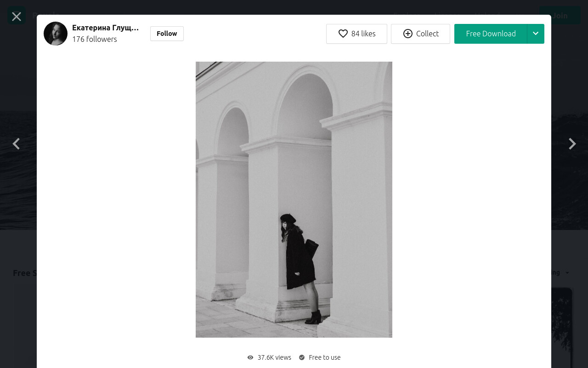The image size is (588, 368).
Task: Open Екатерина Глущ... profile name link
Action: coord(105,28)
